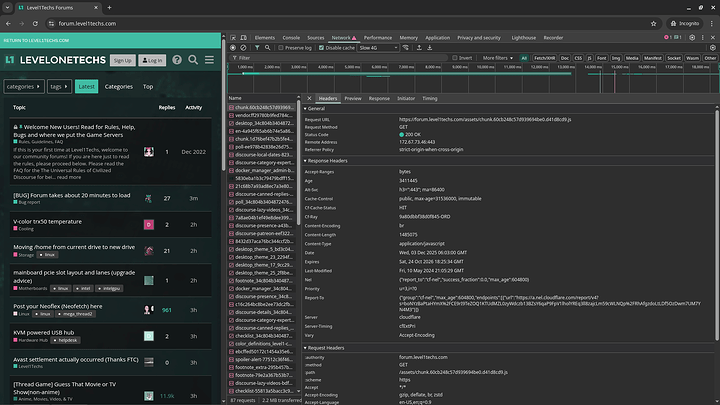The width and height of the screenshot is (720, 405).
Task: Click the network filter funnel icon
Action: pos(259,47)
